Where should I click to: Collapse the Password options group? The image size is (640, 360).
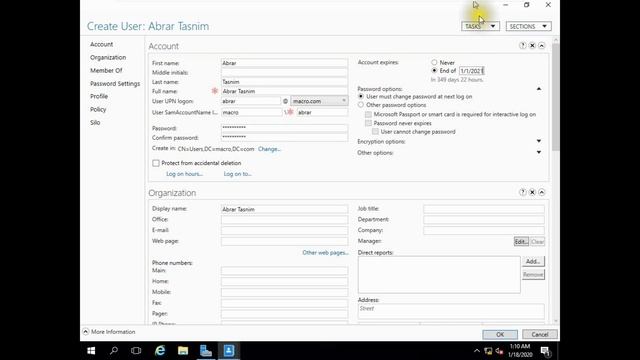(539, 89)
